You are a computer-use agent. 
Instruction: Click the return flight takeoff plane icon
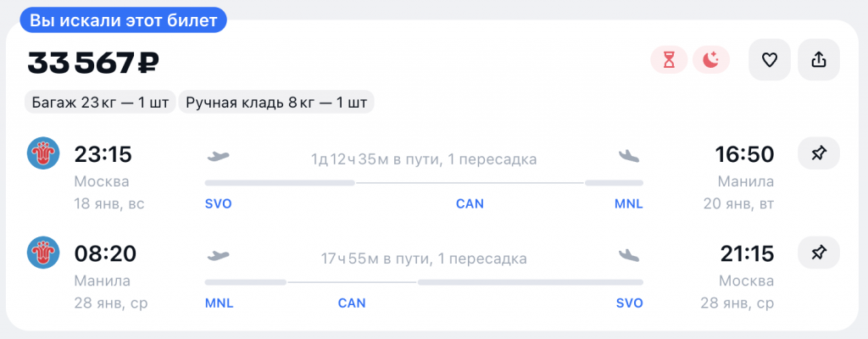pos(219,255)
